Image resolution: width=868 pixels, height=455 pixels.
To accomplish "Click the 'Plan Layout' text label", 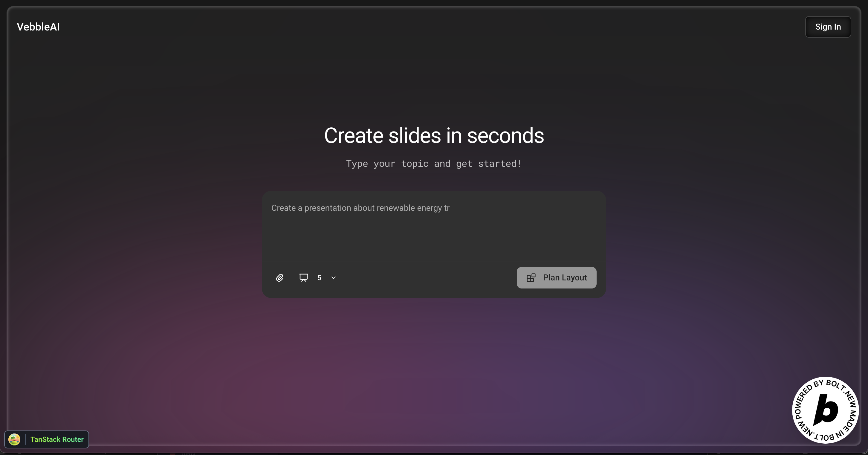I will click(x=565, y=278).
